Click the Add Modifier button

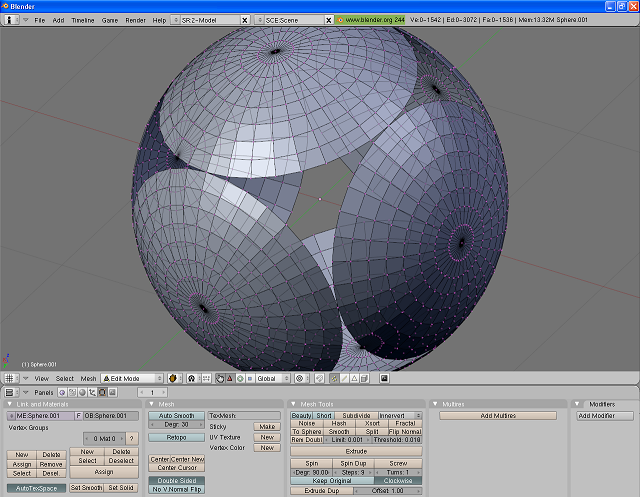point(605,415)
